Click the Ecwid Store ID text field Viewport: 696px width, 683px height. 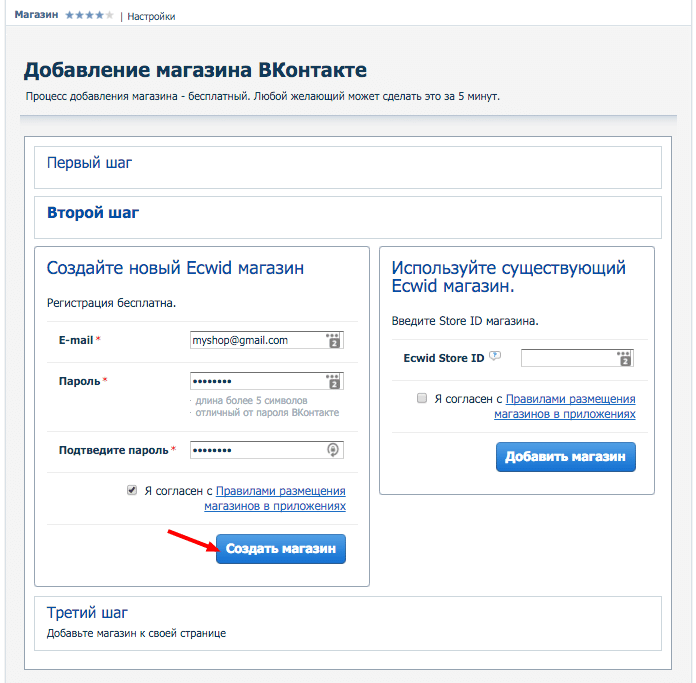pos(568,358)
